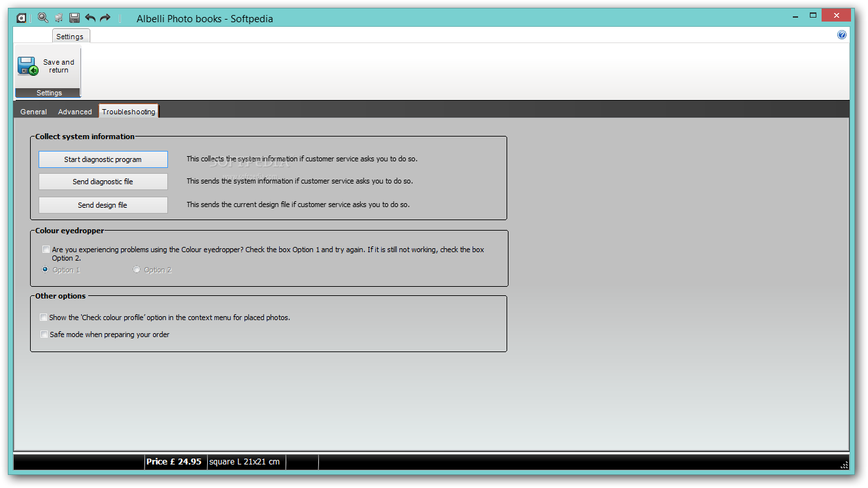This screenshot has height=488, width=868.
Task: Click the window title 'Albelli Photo books - Softpedia'
Action: pyautogui.click(x=205, y=18)
